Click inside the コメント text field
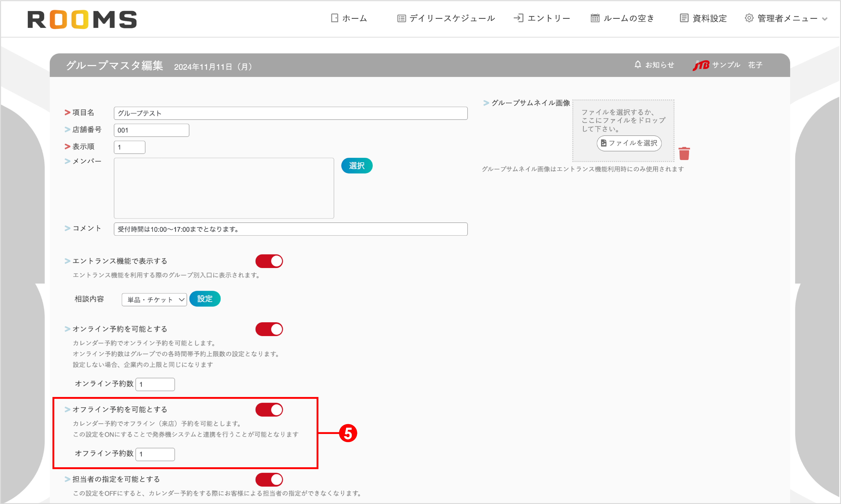The height and width of the screenshot is (504, 841). coord(291,229)
